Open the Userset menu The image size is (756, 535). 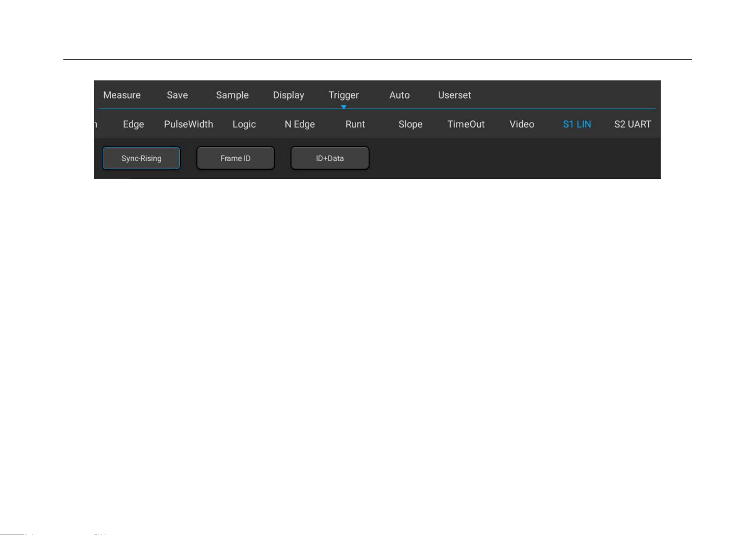coord(454,95)
